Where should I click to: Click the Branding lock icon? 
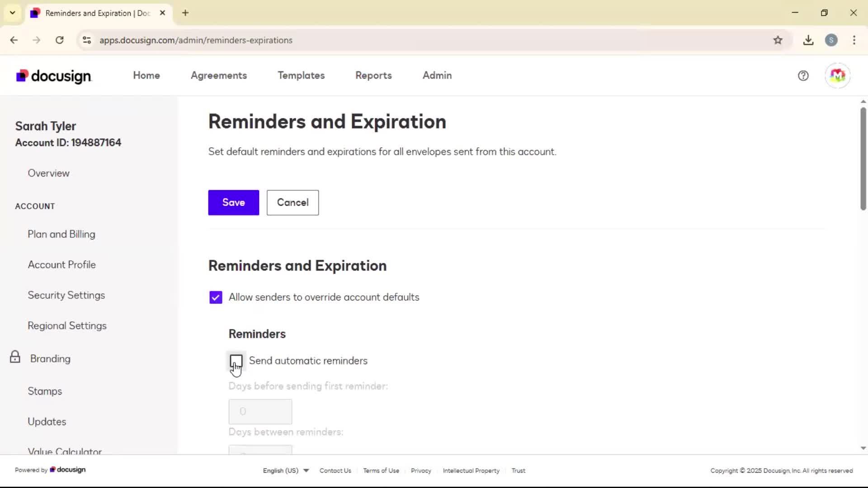point(15,357)
